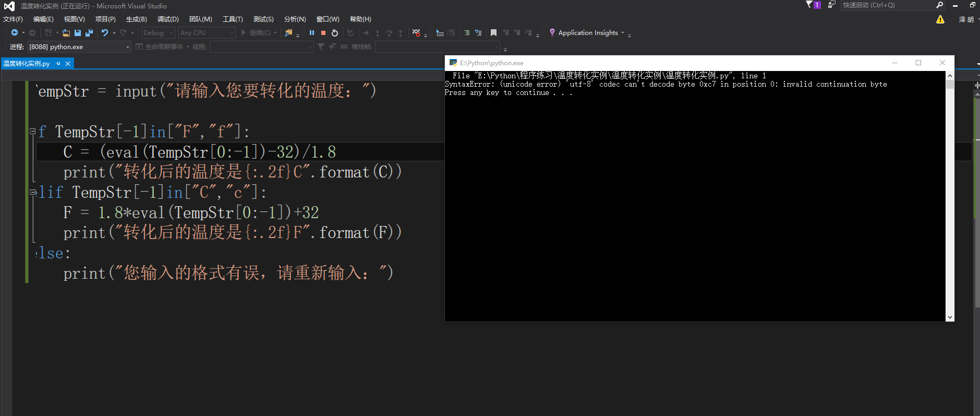Stop debugging with the red square icon
The image size is (980, 416).
pyautogui.click(x=323, y=33)
